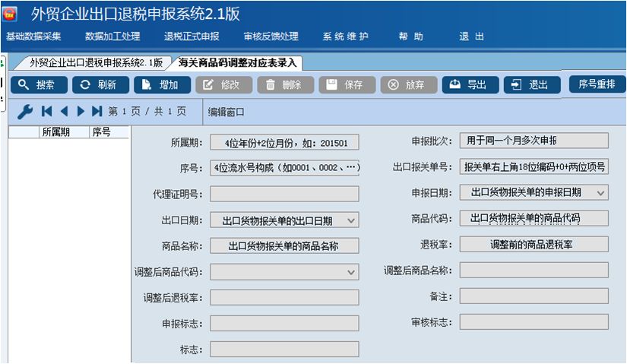Click the 删除 delete button
Viewport: 627px width, 364px height.
pos(285,85)
